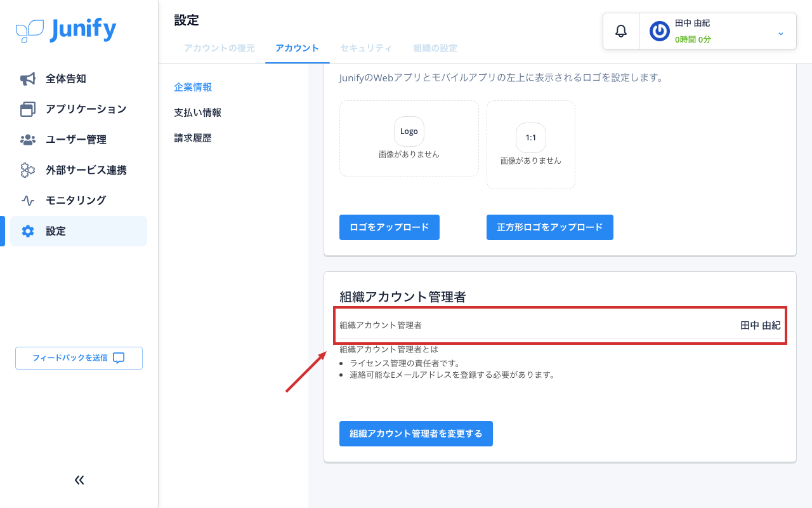
Task: Open 全体告知 from sidebar
Action: 79,79
